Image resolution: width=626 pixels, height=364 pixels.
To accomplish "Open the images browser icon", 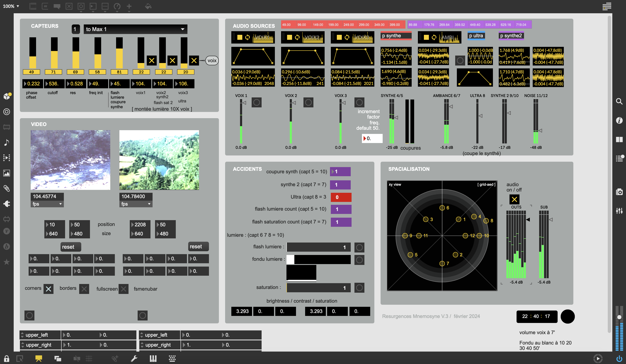I will click(7, 173).
